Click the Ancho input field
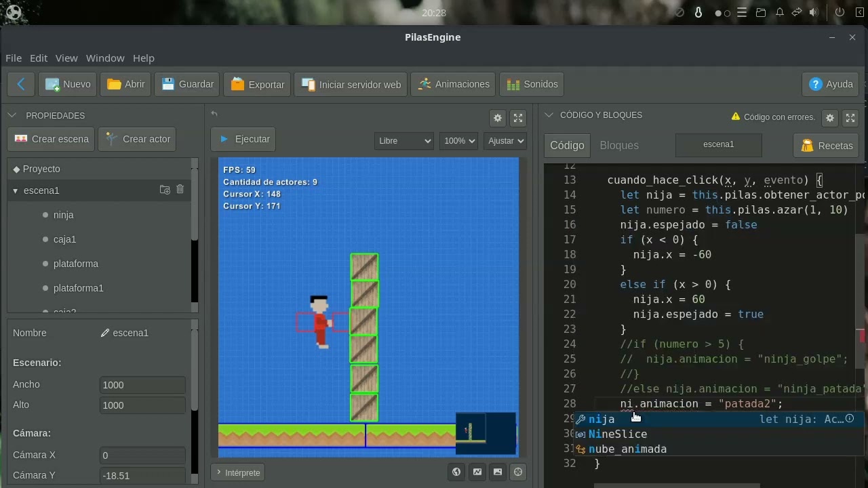This screenshot has height=488, width=868. click(x=142, y=385)
